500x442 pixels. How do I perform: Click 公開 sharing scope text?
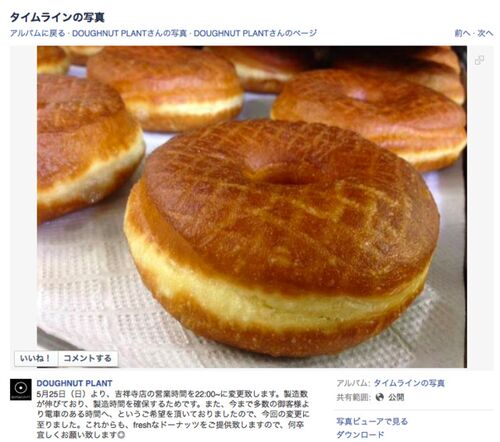tap(396, 397)
